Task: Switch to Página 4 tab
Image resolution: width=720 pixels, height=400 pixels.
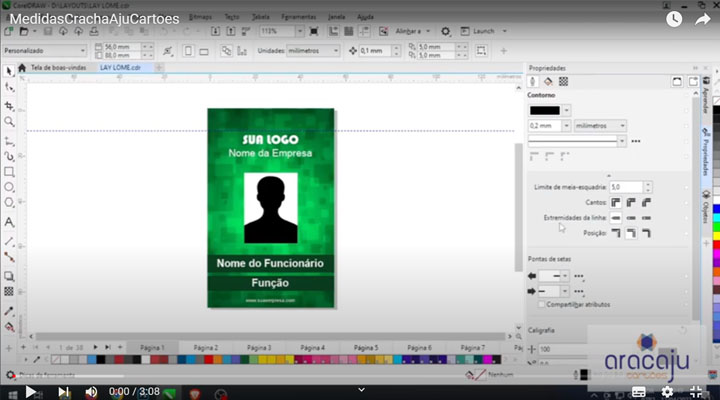Action: (312, 348)
